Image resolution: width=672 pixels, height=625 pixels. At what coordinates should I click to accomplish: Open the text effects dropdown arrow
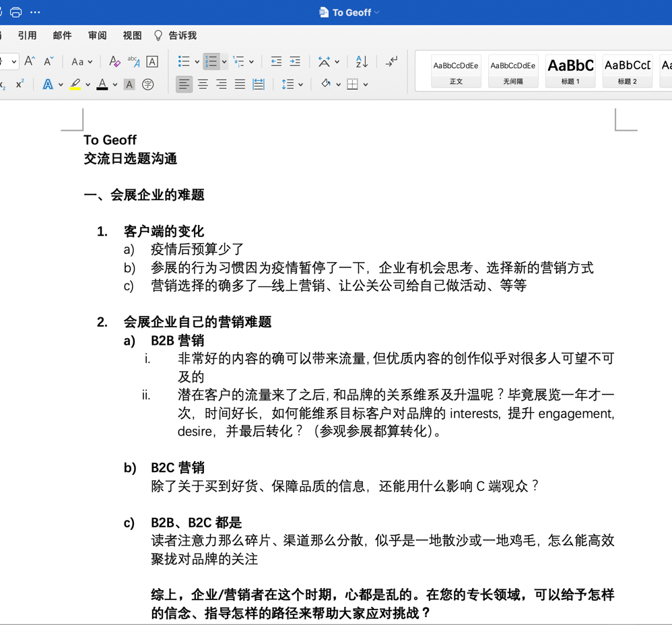(x=61, y=85)
